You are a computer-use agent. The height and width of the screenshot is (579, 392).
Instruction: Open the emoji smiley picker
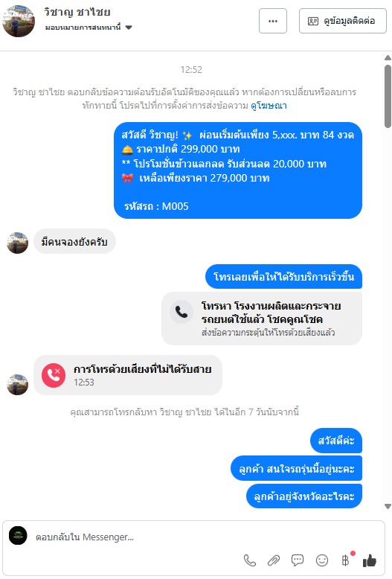(x=322, y=560)
